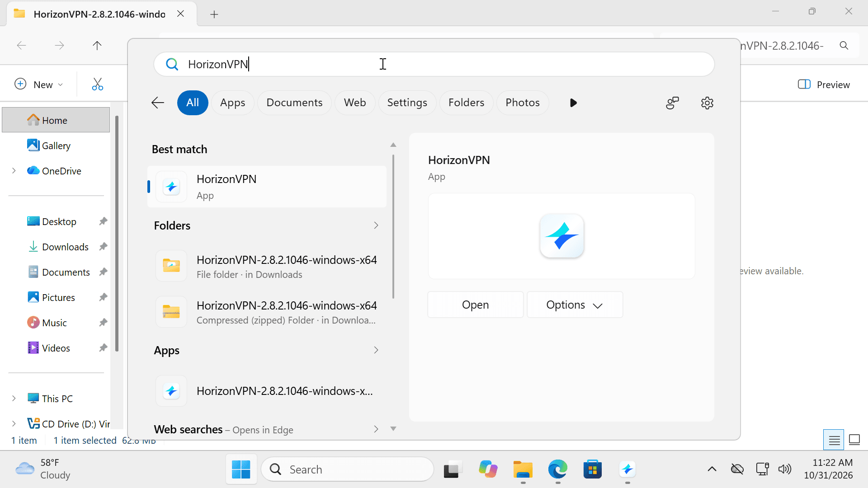868x488 pixels.
Task: Expand the Folders results section
Action: click(x=376, y=225)
